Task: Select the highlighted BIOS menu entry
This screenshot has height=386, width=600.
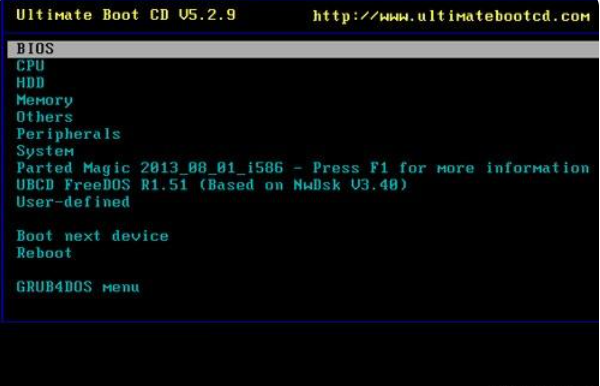Action: (x=303, y=49)
